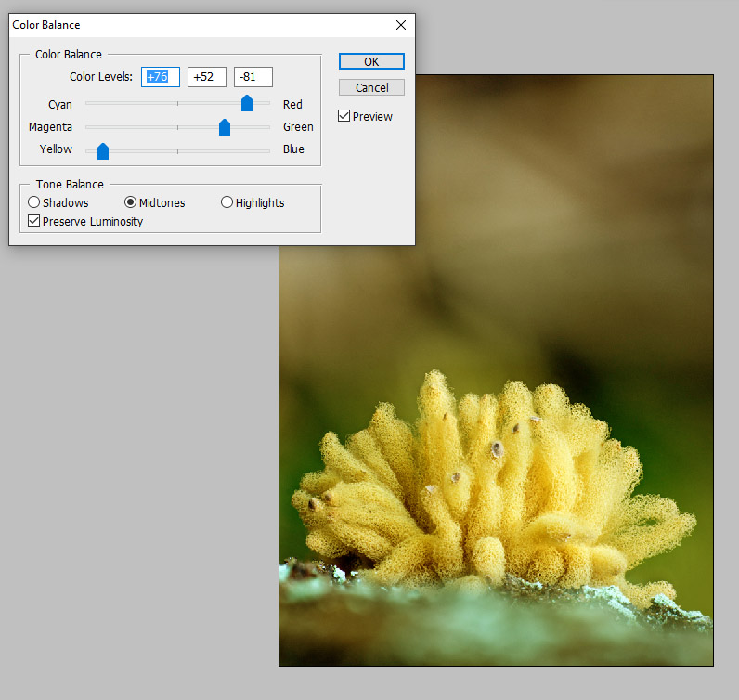Focus the first Color Levels field showing +76
The width and height of the screenshot is (739, 700).
[x=160, y=77]
